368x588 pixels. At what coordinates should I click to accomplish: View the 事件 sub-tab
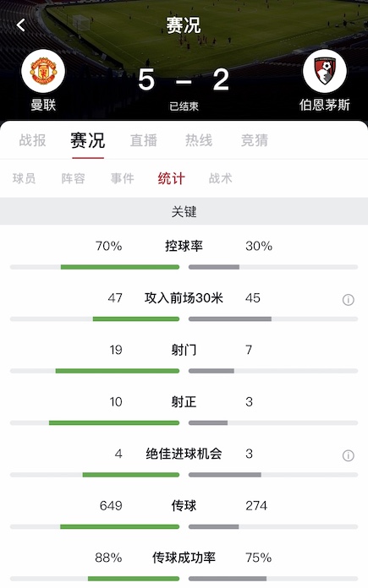tap(123, 178)
